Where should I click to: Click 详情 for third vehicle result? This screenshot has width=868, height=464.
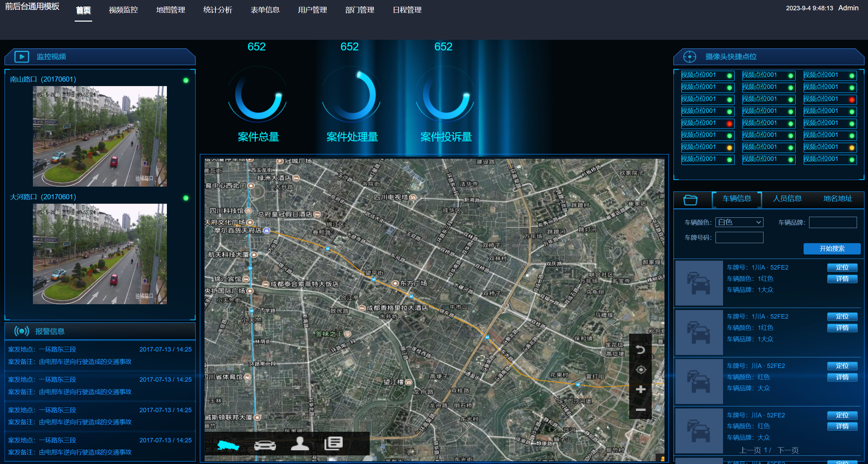click(842, 377)
